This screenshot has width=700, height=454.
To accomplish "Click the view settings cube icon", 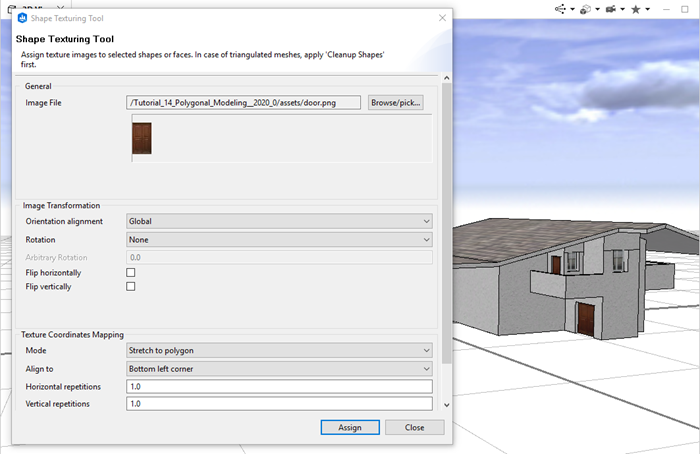I will 586,9.
